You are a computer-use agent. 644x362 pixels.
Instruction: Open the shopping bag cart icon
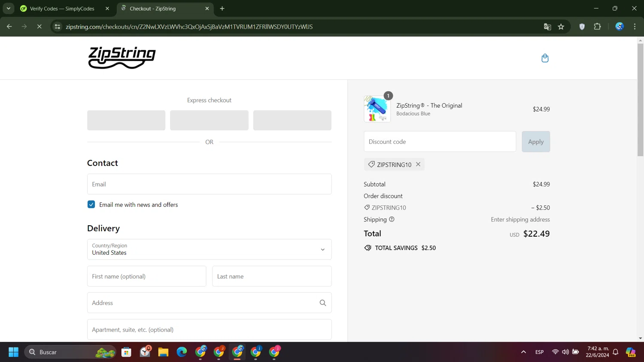(x=545, y=58)
